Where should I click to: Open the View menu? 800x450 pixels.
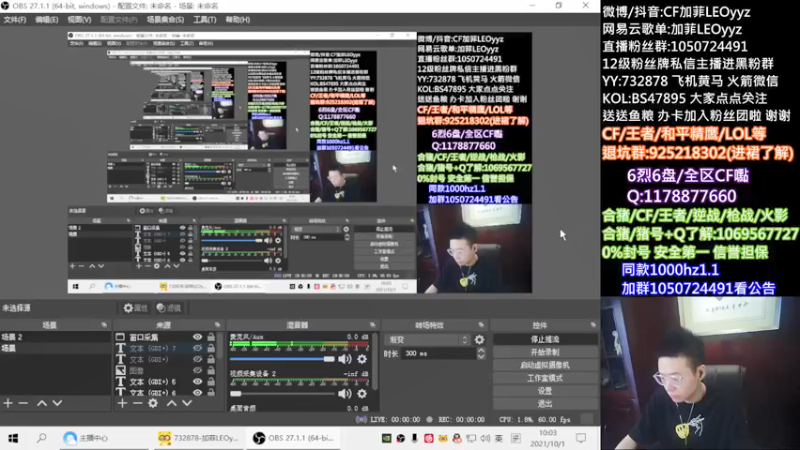(79, 19)
